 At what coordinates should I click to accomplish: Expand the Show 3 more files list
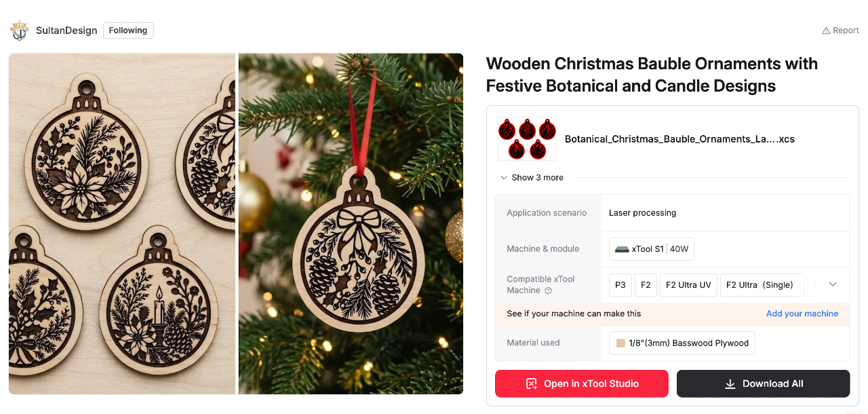(x=532, y=178)
